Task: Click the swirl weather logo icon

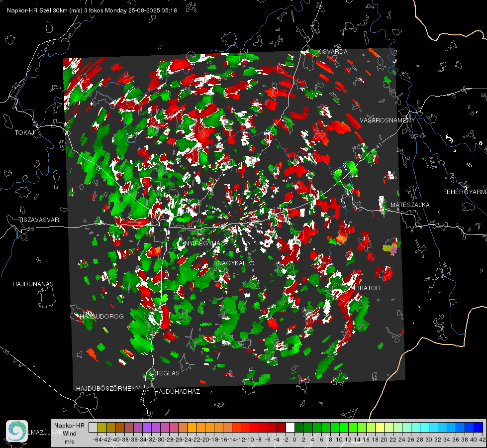Action: tap(17, 431)
